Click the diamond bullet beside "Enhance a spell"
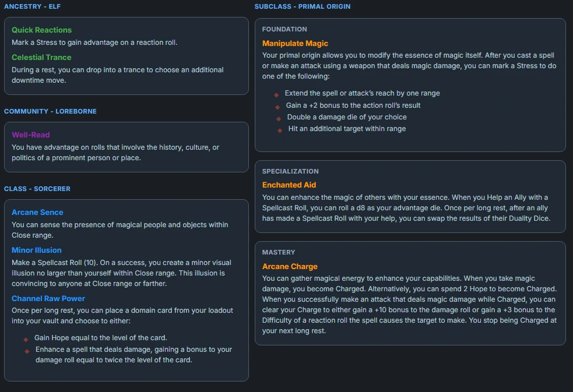The image size is (573, 392). (27, 351)
